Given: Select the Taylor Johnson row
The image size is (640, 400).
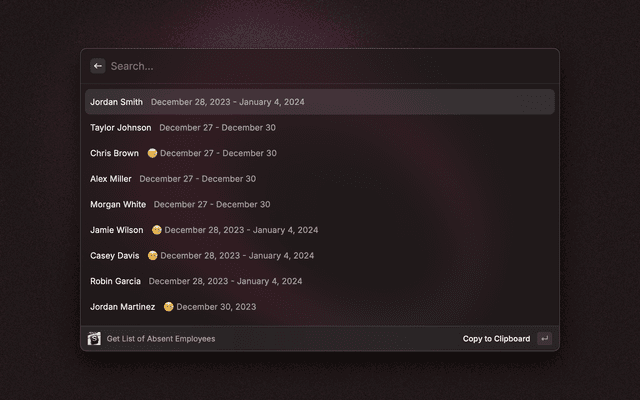Looking at the screenshot, I should click(x=121, y=128).
